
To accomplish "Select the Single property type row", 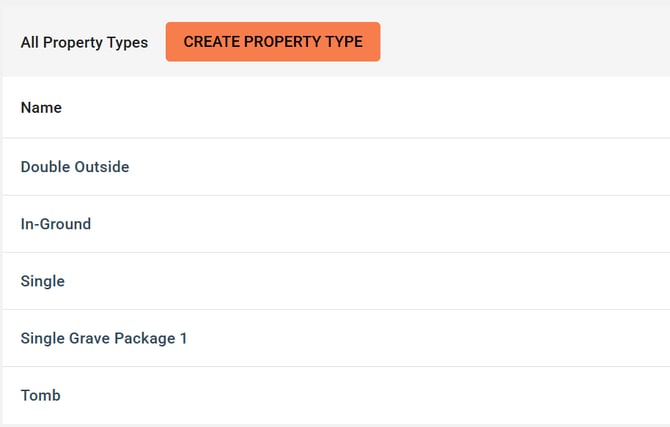I will (x=43, y=281).
